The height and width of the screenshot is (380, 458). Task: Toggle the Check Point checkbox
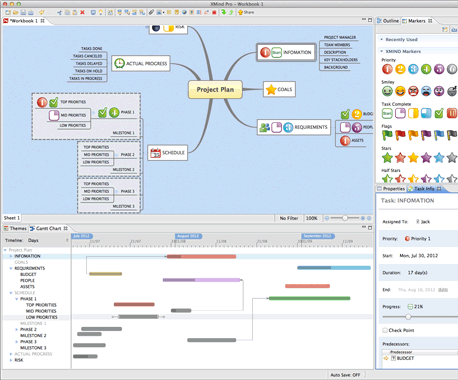pyautogui.click(x=385, y=330)
